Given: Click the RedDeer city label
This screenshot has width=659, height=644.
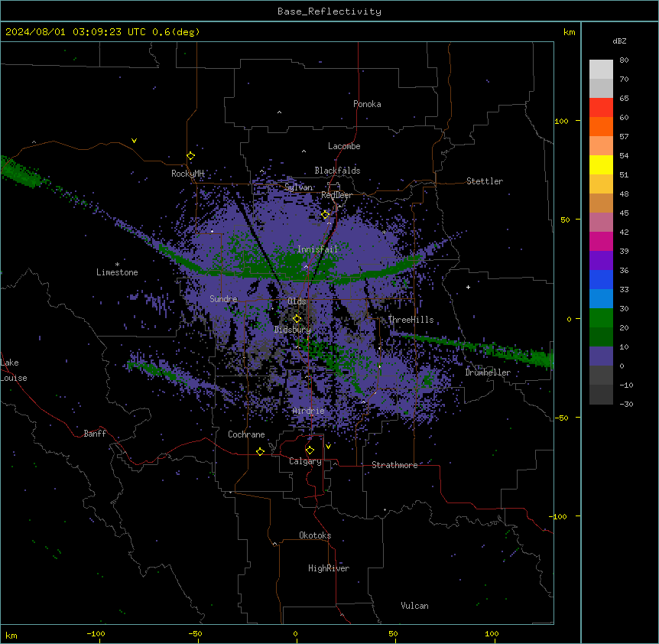Looking at the screenshot, I should point(336,195).
